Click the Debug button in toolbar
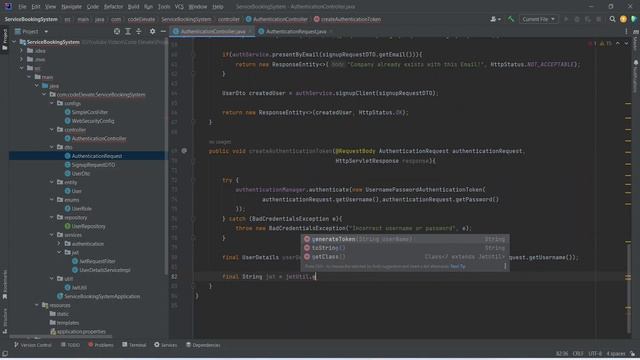Image resolution: width=640 pixels, height=360 pixels. 577,19
